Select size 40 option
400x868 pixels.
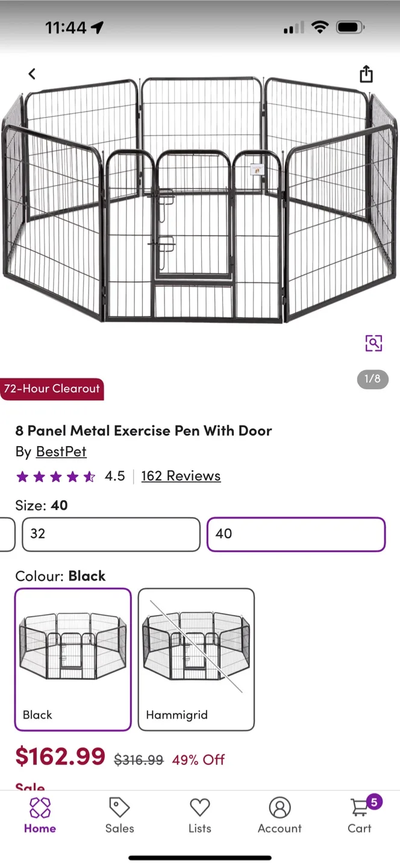(296, 534)
